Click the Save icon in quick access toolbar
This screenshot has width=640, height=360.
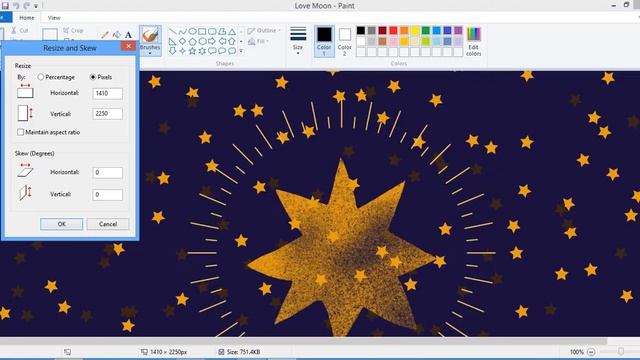tap(5, 6)
